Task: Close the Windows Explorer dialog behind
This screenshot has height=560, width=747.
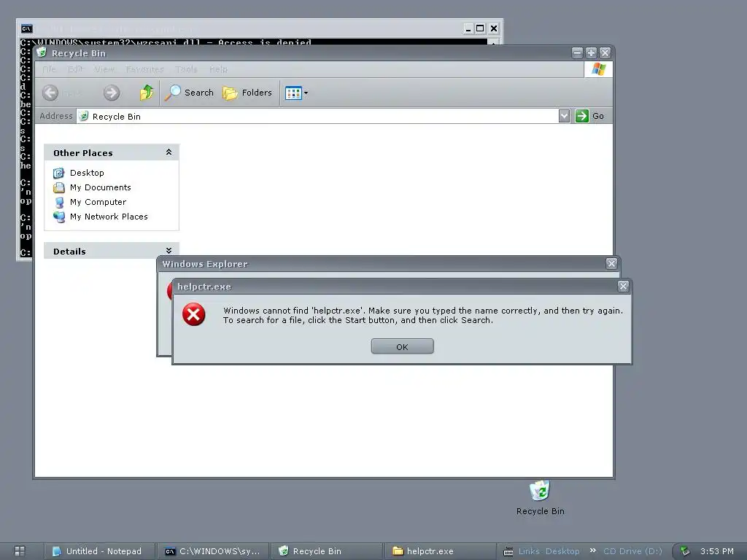Action: 611,263
